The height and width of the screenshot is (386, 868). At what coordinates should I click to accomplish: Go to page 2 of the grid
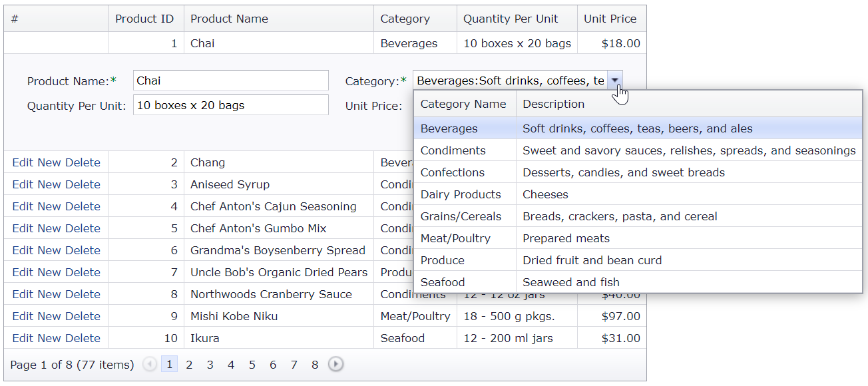pos(189,365)
